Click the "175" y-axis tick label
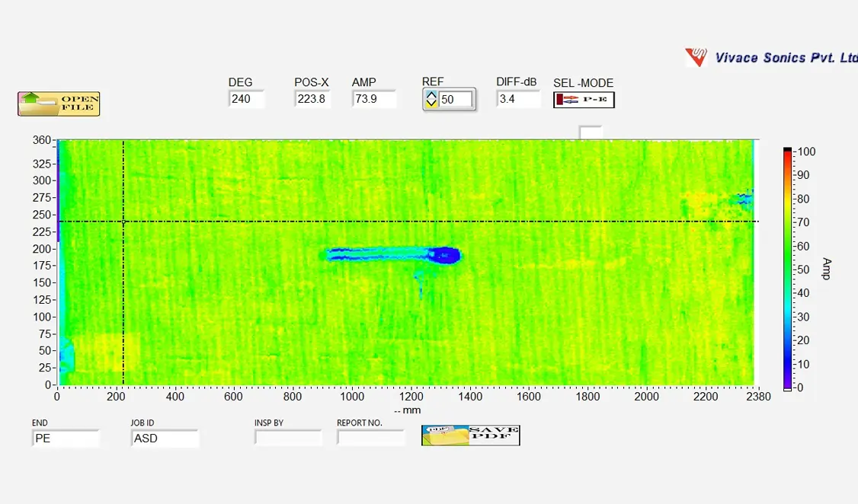 tap(42, 266)
